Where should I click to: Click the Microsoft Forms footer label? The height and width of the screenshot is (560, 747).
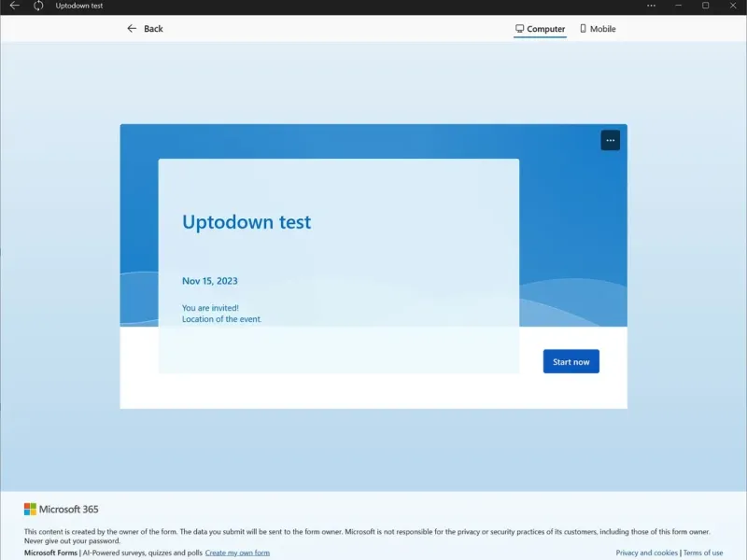coord(50,553)
